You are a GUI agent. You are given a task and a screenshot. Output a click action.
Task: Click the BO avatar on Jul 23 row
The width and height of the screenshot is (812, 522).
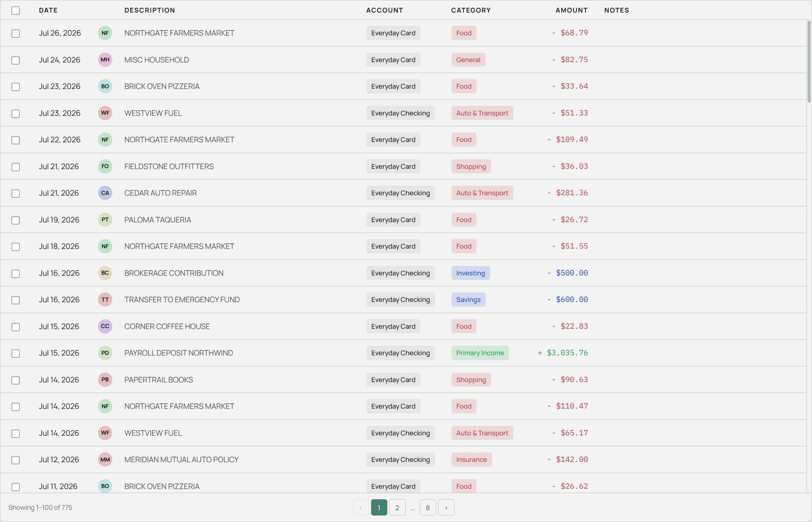pyautogui.click(x=105, y=86)
